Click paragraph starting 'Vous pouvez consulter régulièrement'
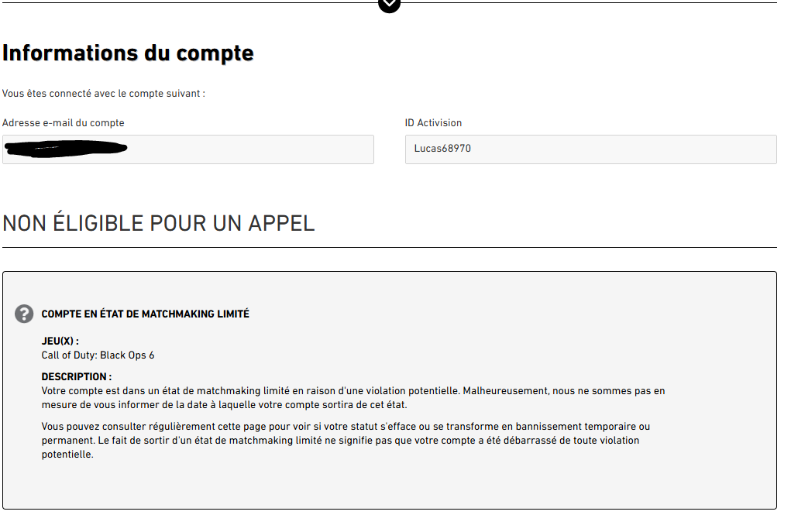Viewport: 791px width, 532px height. (x=346, y=440)
